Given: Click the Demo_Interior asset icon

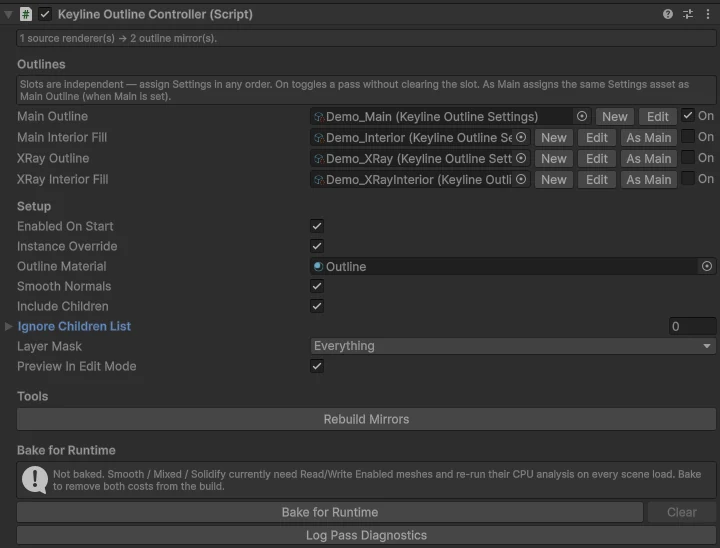Looking at the screenshot, I should 319,138.
